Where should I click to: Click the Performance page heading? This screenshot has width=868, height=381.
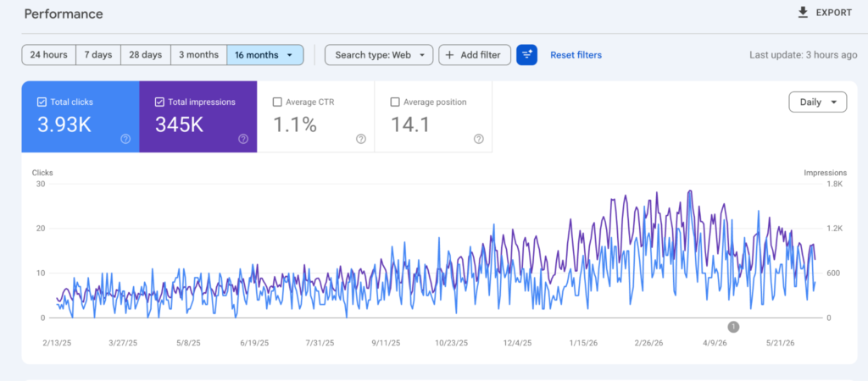pyautogui.click(x=64, y=14)
